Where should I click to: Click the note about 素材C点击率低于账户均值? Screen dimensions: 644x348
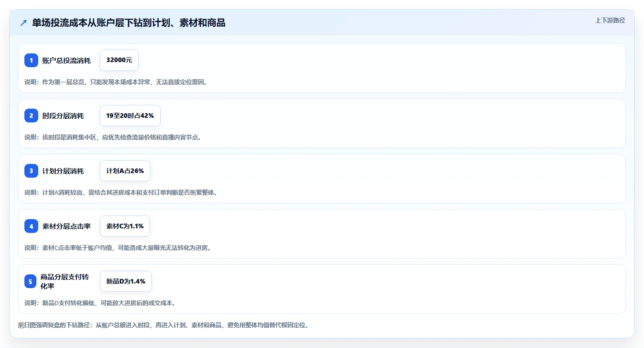(117, 248)
